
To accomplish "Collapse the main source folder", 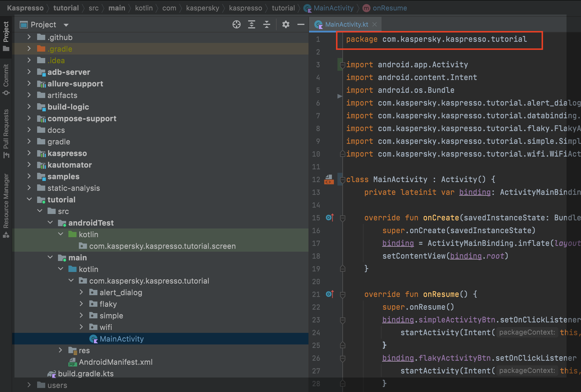I will pos(50,257).
